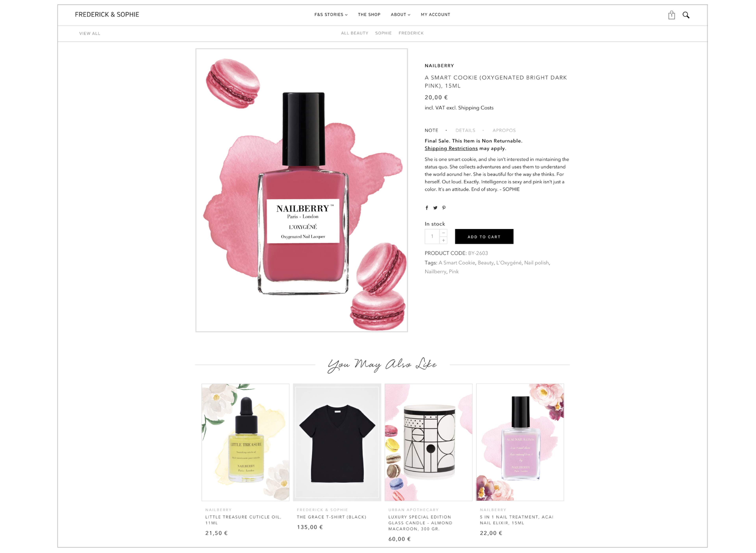This screenshot has height=553, width=756.
Task: Pin product on Pinterest icon
Action: pos(444,208)
